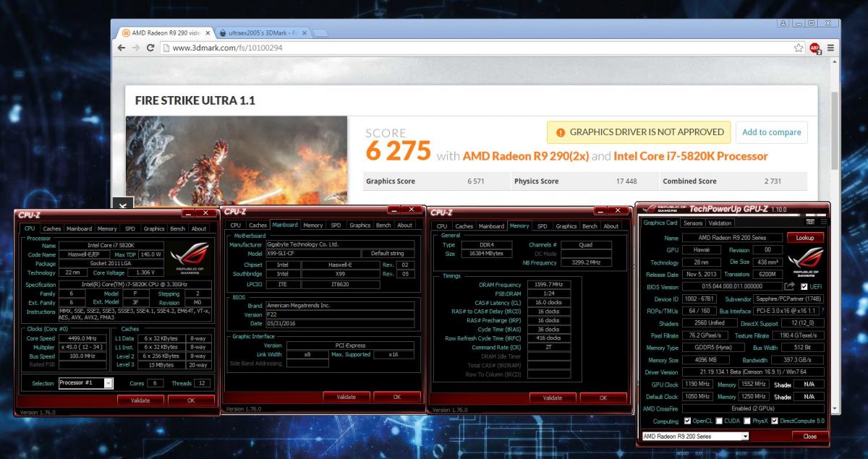Viewport: 868px width, 459px height.
Task: Open the Chrome hamburger menu
Action: tap(830, 48)
